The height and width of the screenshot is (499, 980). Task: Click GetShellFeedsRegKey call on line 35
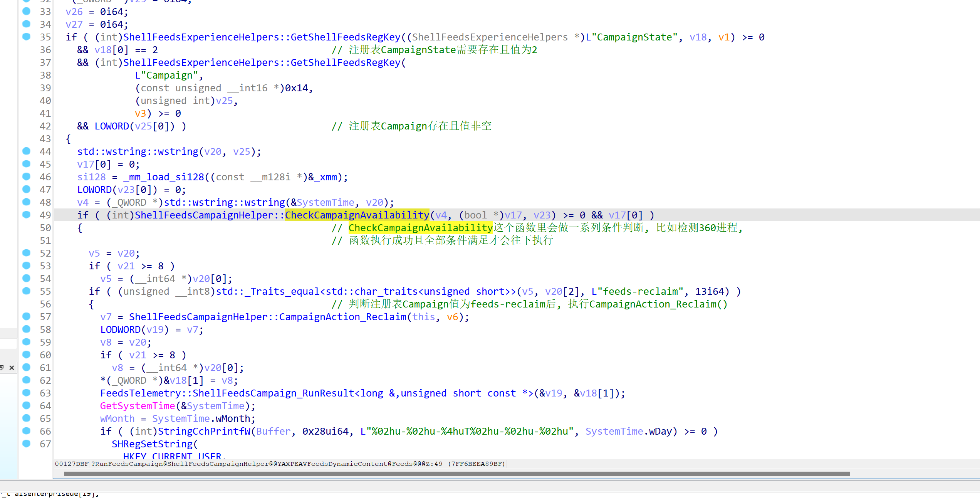point(345,37)
